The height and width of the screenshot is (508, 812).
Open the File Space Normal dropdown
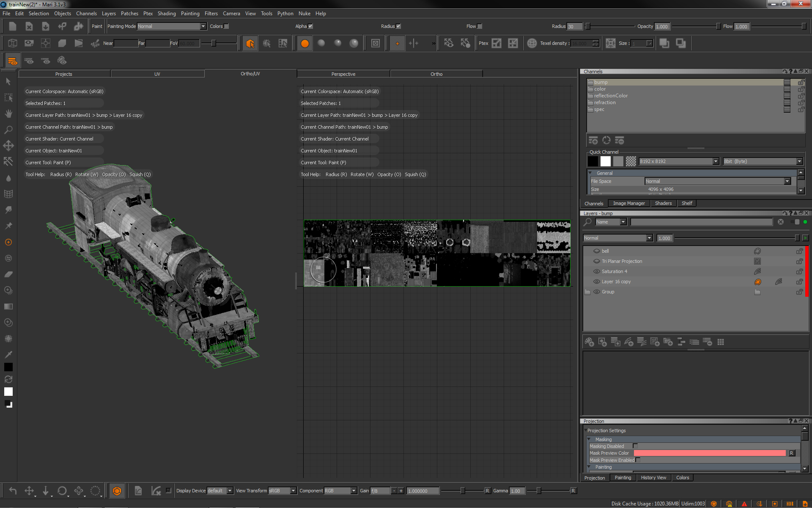pyautogui.click(x=717, y=181)
